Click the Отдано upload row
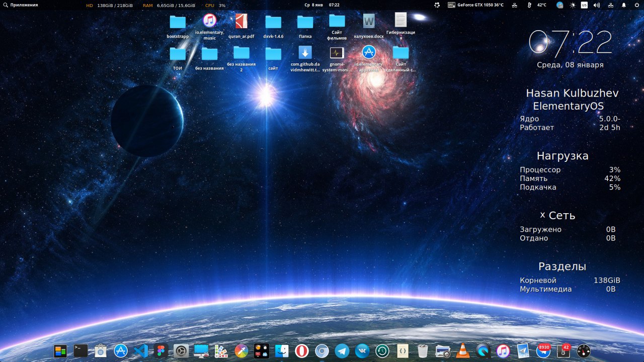Screen dimensions: 644x362 568,238
